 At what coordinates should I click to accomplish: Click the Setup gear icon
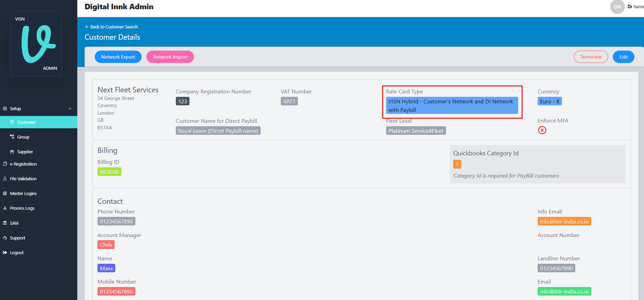(5, 108)
